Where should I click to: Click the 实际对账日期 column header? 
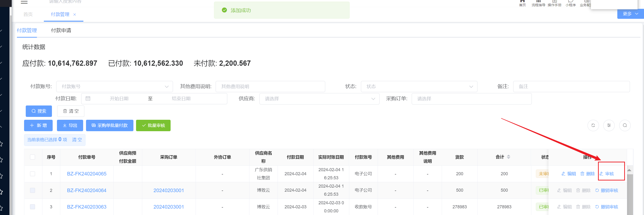[x=331, y=157]
